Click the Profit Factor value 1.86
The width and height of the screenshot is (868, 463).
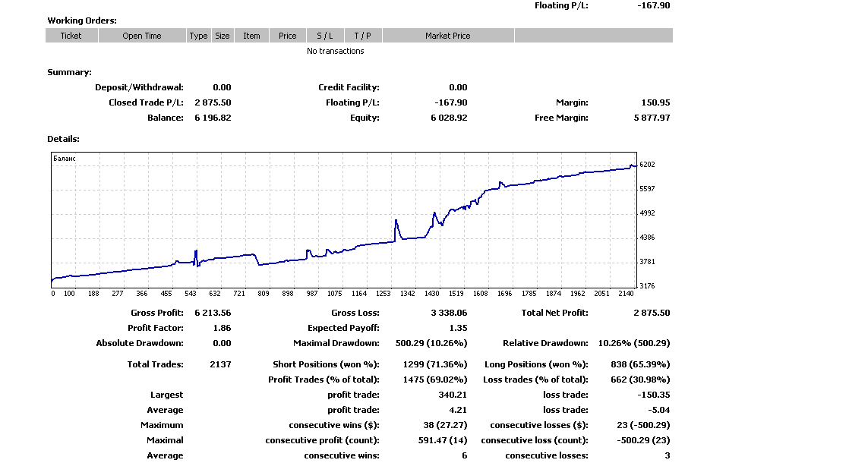[x=222, y=327]
